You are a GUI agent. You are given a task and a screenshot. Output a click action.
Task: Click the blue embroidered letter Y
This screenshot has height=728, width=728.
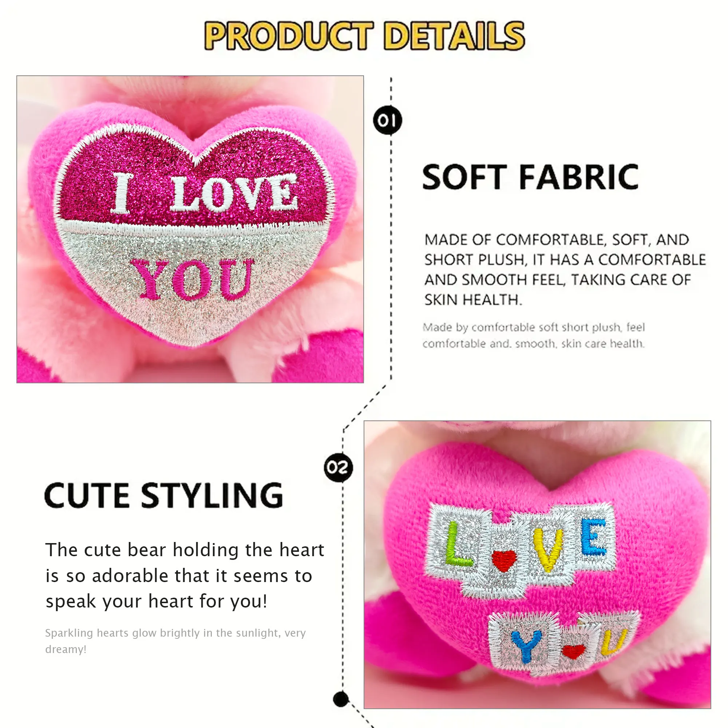tap(526, 646)
